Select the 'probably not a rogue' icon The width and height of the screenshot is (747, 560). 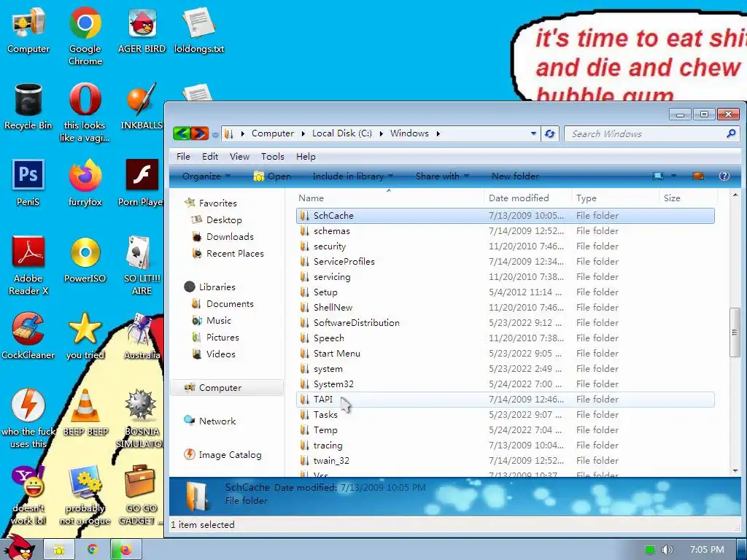(85, 495)
